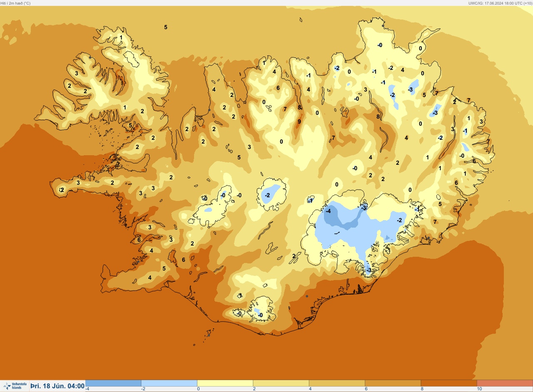
Task: Pick the golden 4 to 6 legend swatch
Action: click(337, 383)
